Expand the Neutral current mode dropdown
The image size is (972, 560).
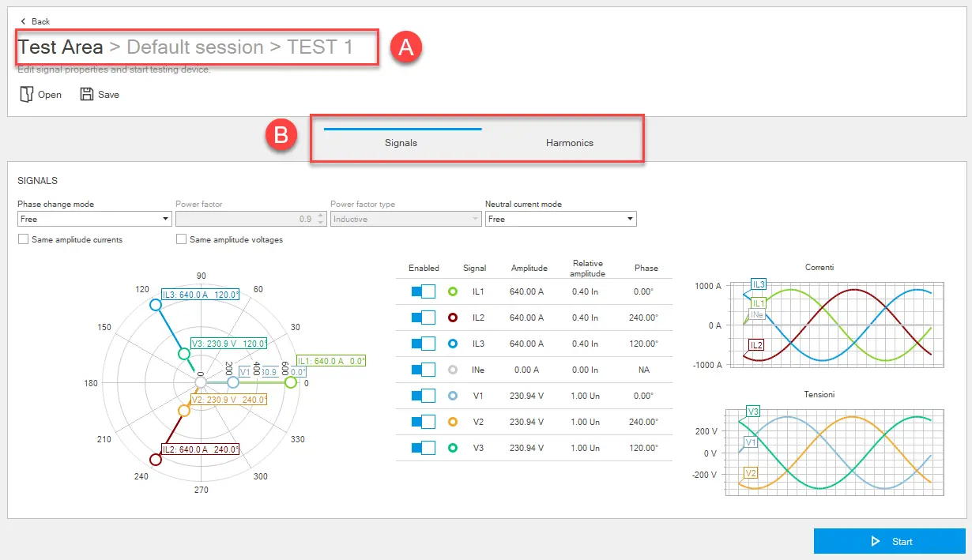pyautogui.click(x=560, y=219)
